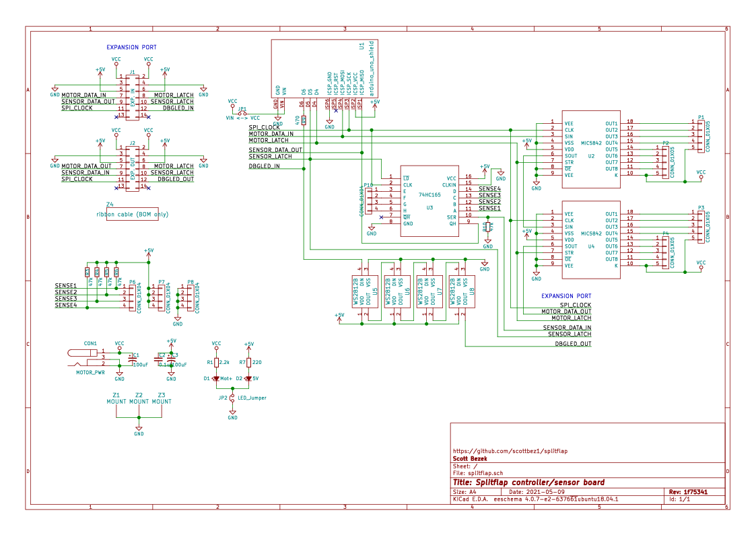Click the arduino_uno_shield name text
Screen dimensions: 756x535
(372, 69)
